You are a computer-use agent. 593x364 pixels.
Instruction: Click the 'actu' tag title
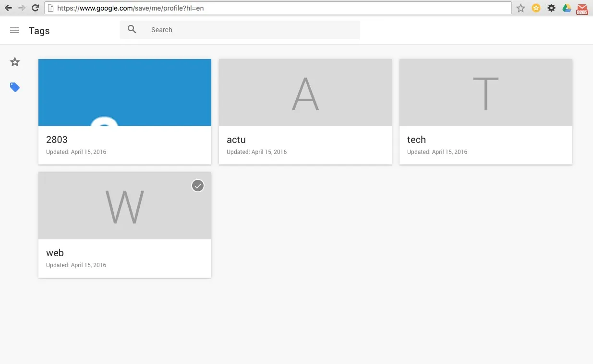(236, 140)
